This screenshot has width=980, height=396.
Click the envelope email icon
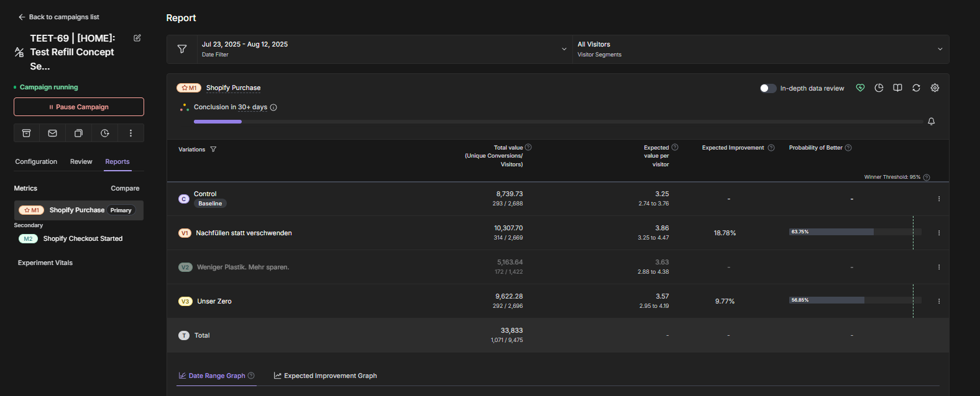pos(52,133)
